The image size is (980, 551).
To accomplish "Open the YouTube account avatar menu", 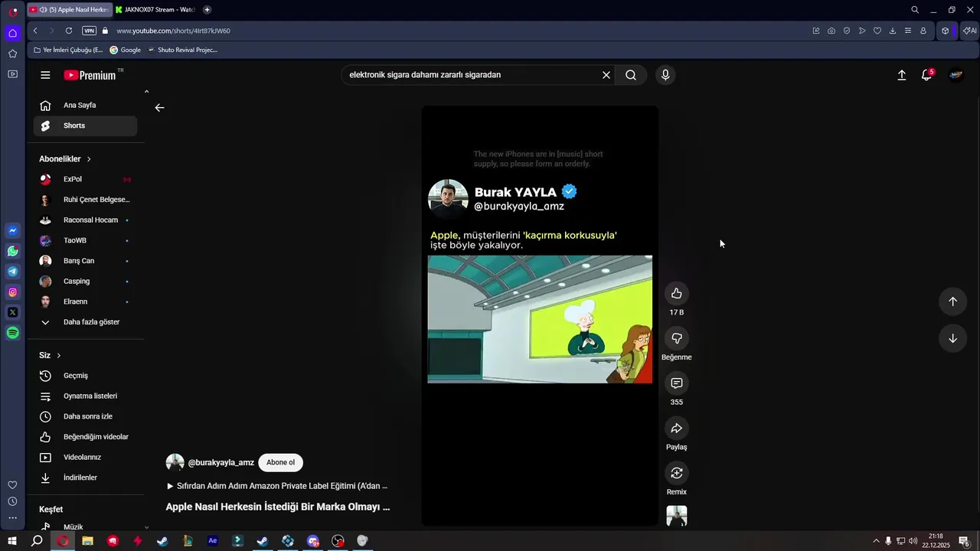I will coord(955,75).
